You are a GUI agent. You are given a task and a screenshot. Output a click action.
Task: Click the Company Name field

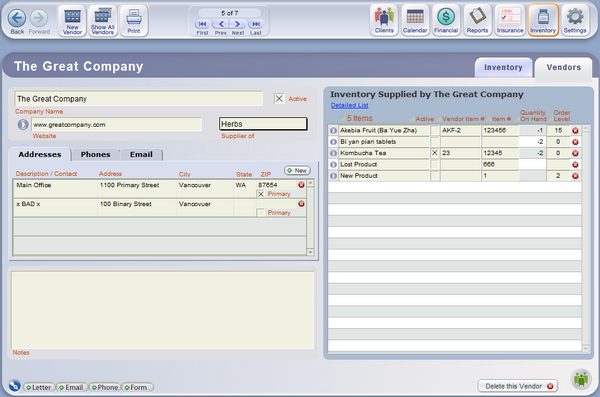point(139,99)
